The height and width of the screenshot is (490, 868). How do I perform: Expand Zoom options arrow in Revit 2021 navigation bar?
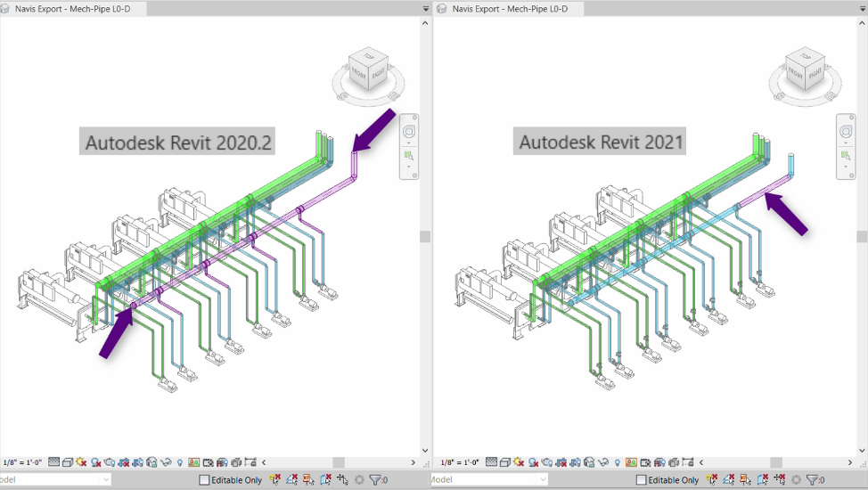tap(846, 166)
